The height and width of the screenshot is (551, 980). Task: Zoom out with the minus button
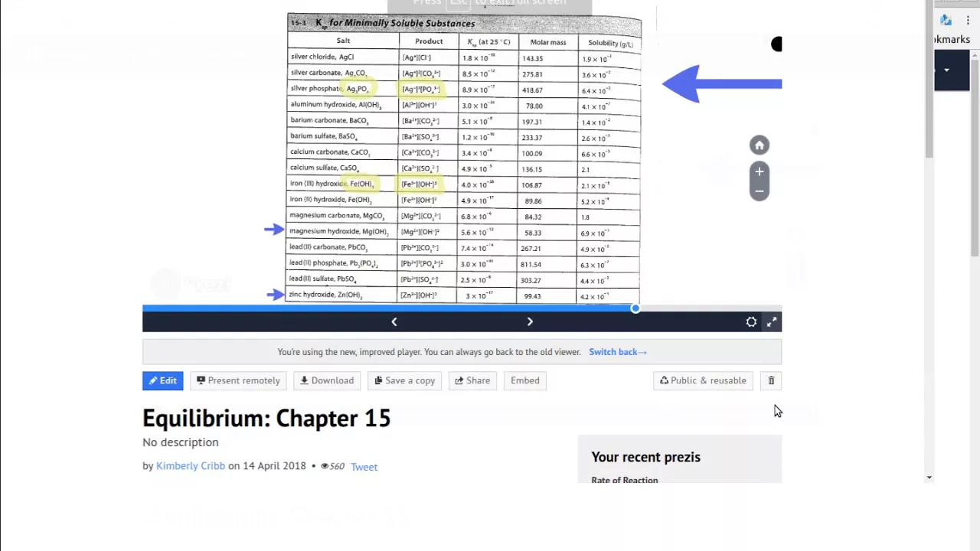(759, 191)
